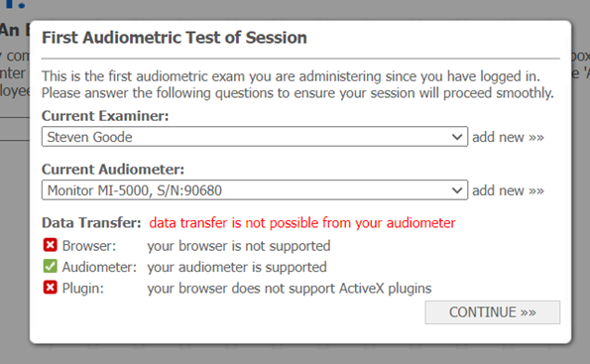This screenshot has height=364, width=590.
Task: Click the 'Data Transfer:' heading
Action: (x=91, y=223)
